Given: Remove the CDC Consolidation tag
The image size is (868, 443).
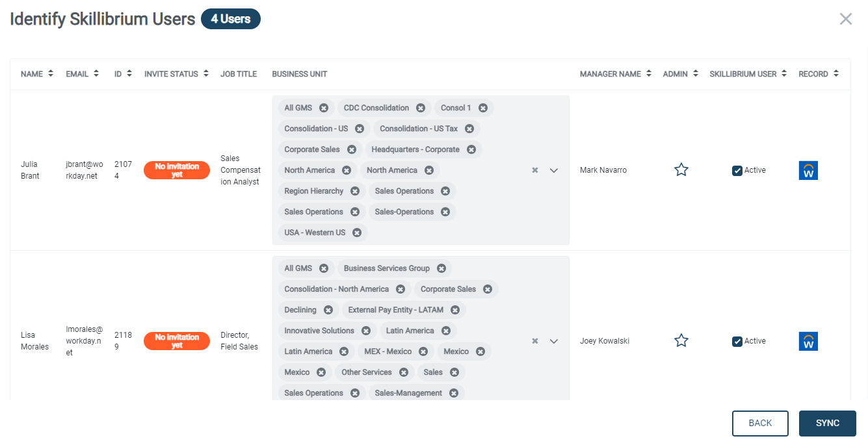Looking at the screenshot, I should click(x=421, y=108).
